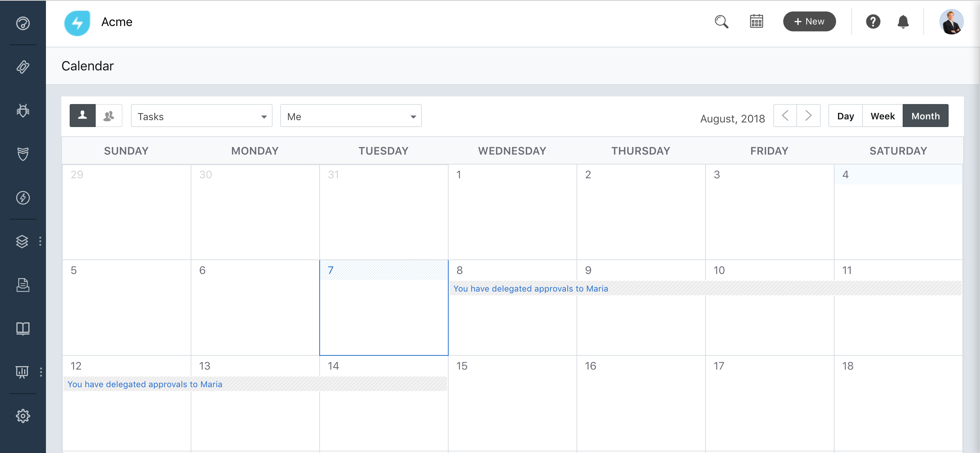Screen dimensions: 980x453
Task: Switch to Week view tab
Action: (x=882, y=116)
